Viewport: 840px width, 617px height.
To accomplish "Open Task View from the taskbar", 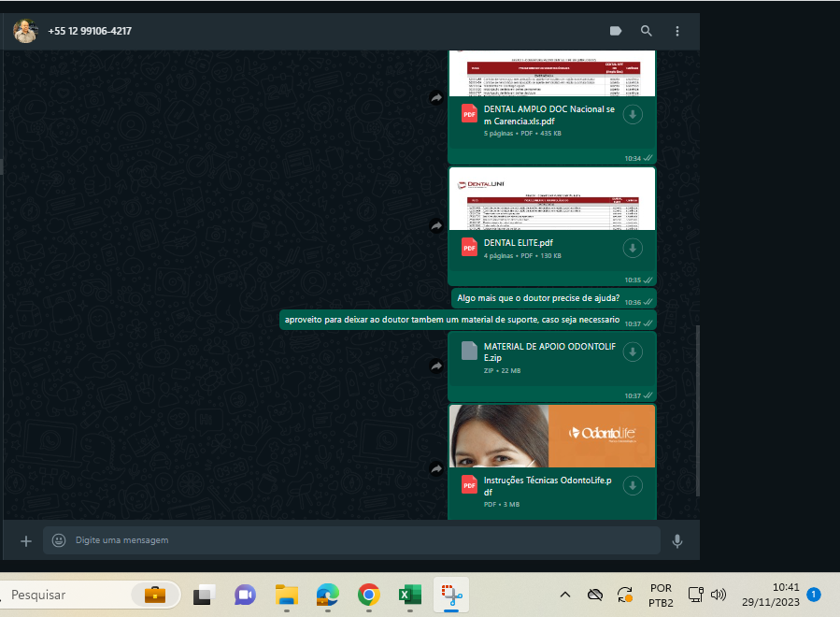I will [x=204, y=595].
